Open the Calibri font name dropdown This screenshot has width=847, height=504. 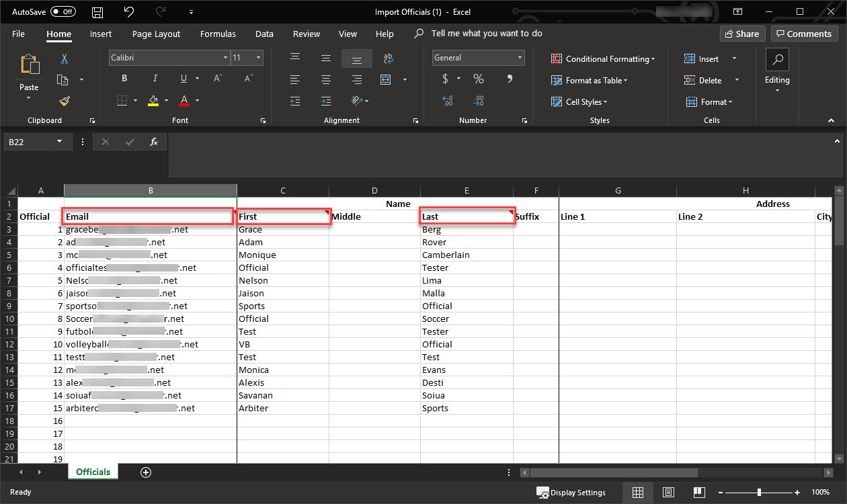pos(225,58)
